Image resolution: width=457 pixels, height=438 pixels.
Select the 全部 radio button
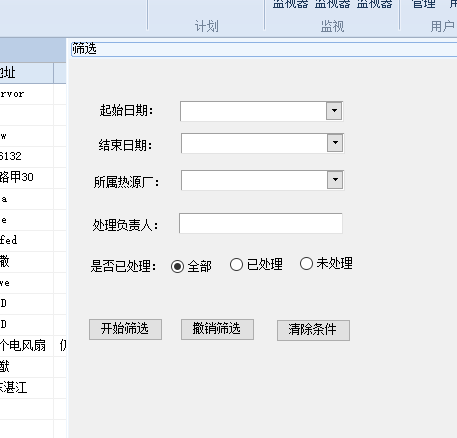[177, 266]
